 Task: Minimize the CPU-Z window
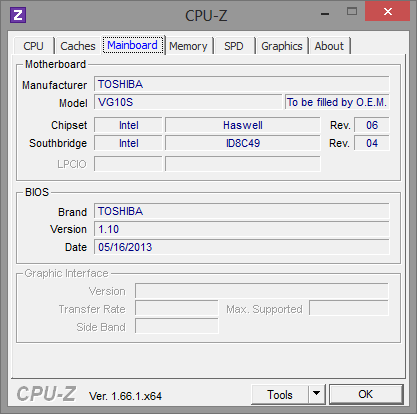325,13
